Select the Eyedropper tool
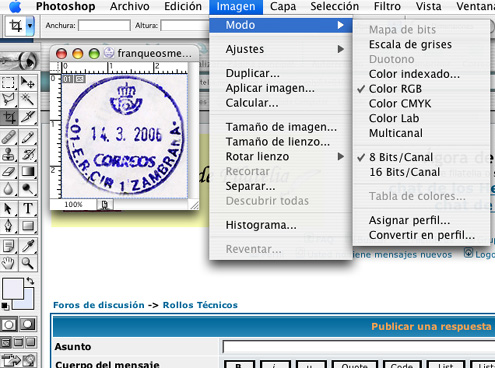This screenshot has height=368, width=495. 28,246
